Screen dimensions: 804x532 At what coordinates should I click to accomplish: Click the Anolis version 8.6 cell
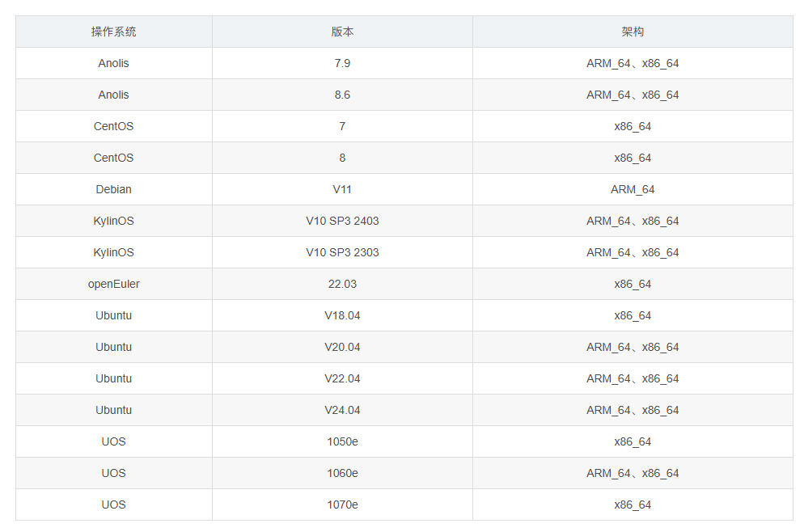point(342,95)
